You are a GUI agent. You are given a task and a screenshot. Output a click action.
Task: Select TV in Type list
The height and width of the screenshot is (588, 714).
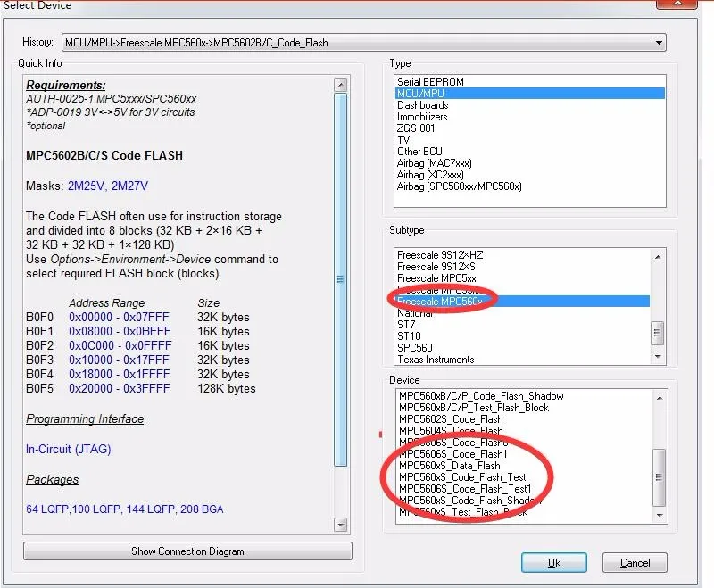pos(529,140)
